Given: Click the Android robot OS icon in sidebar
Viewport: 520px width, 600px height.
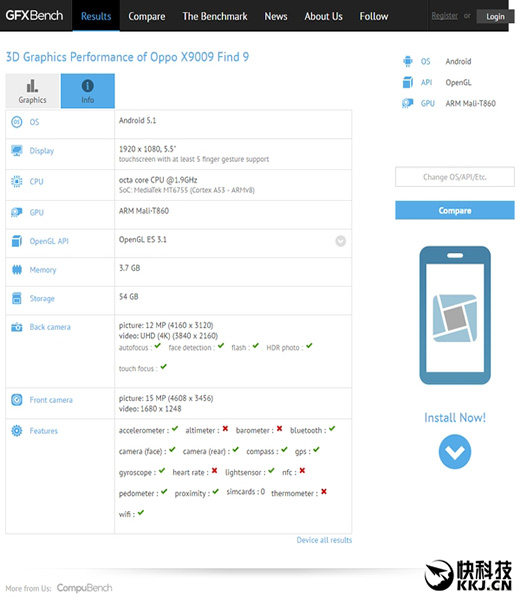Looking at the screenshot, I should (x=408, y=61).
